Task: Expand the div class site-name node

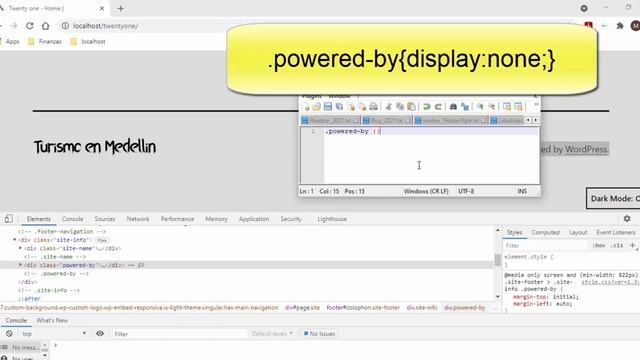Action: click(x=20, y=248)
